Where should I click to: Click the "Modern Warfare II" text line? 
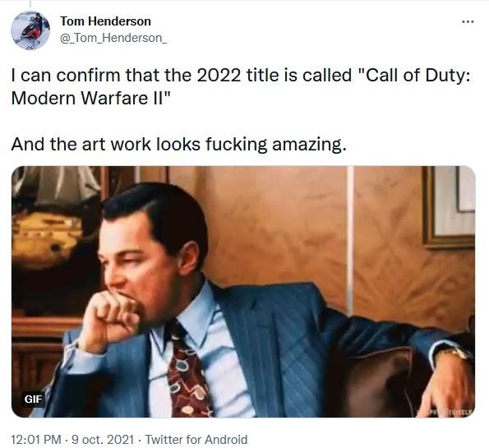point(91,99)
